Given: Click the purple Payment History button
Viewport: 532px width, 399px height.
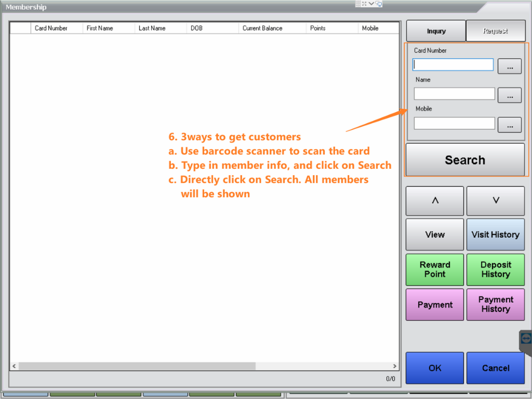Looking at the screenshot, I should (495, 304).
